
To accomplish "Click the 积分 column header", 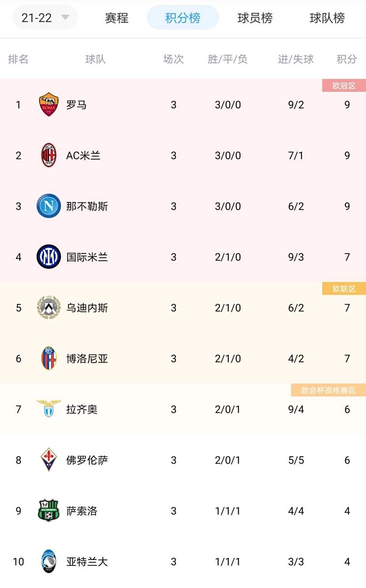I will pos(347,59).
